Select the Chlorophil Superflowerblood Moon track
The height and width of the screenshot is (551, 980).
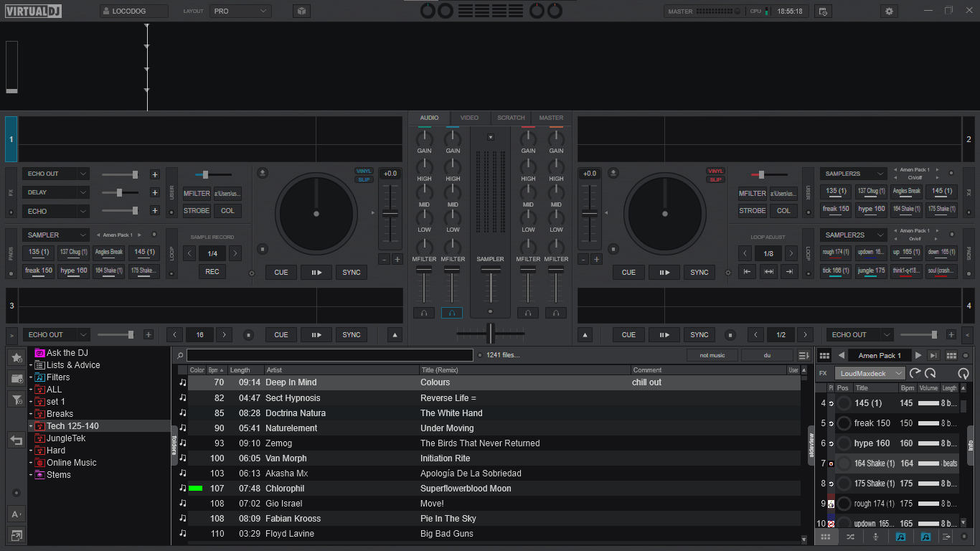[489, 489]
